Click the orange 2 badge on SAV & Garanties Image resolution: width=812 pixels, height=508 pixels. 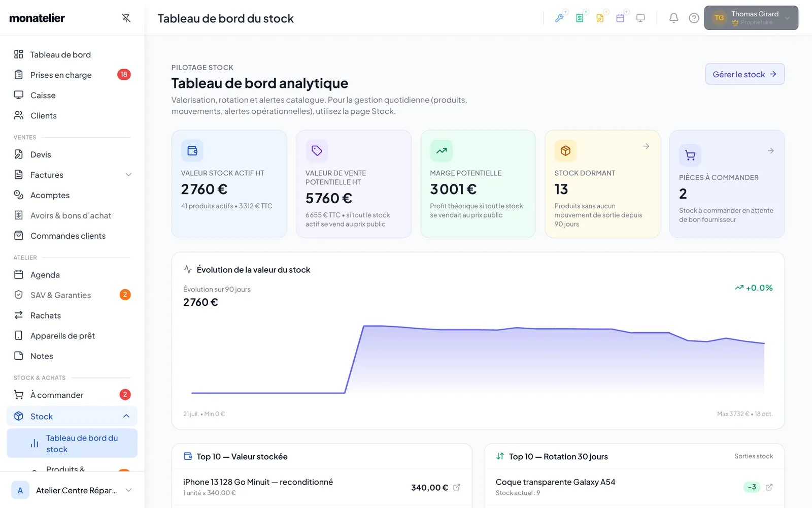pos(125,295)
